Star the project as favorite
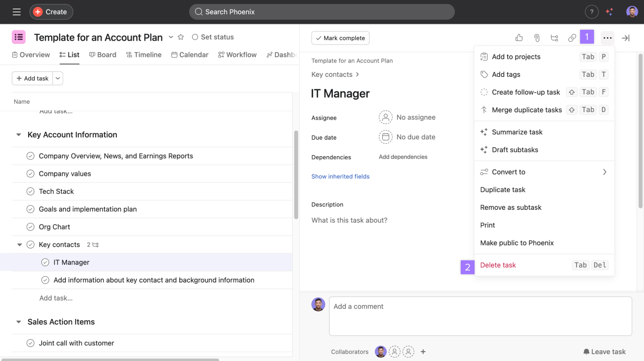Screen dimensions: 644x361 click(181, 37)
